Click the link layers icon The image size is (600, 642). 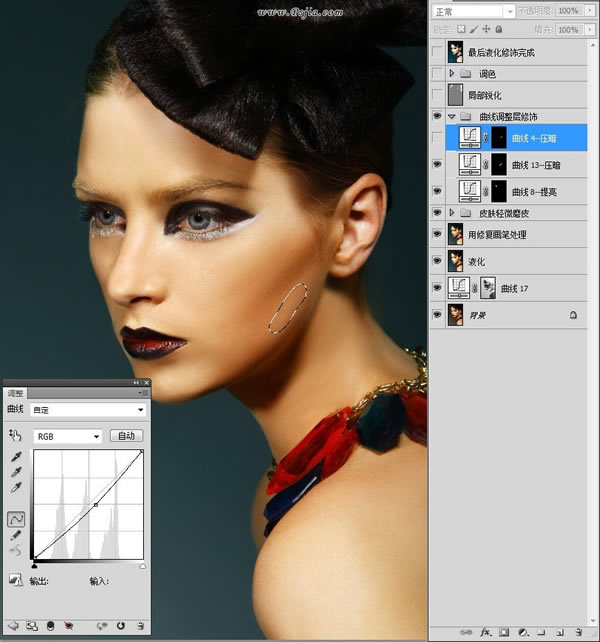click(x=466, y=632)
